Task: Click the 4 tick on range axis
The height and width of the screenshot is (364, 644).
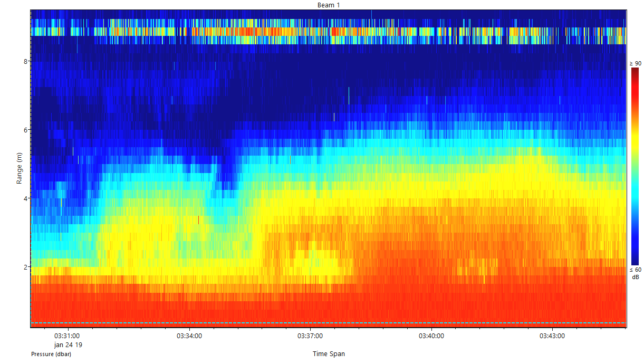Action: [x=25, y=198]
